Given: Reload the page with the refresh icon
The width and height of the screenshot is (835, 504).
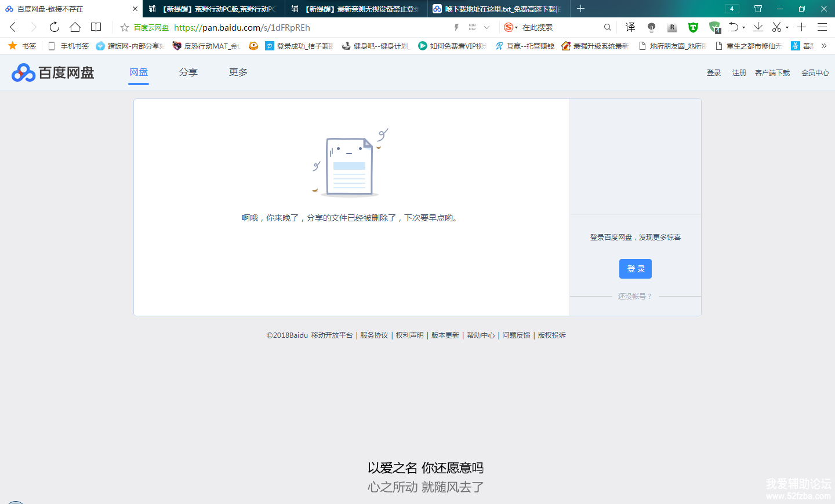Looking at the screenshot, I should pyautogui.click(x=55, y=27).
